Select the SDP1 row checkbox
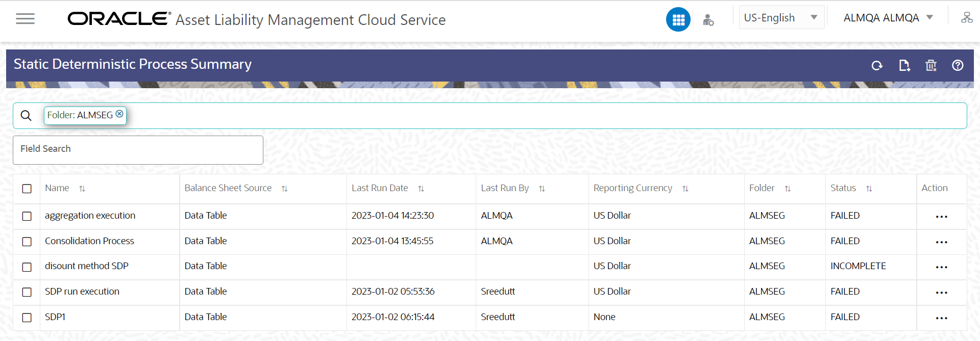 click(x=27, y=318)
